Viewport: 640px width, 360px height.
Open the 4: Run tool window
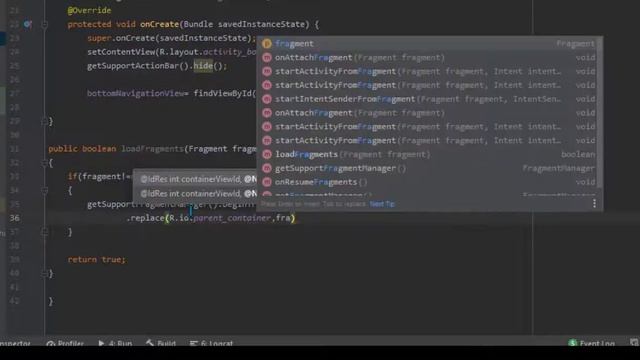pyautogui.click(x=115, y=343)
